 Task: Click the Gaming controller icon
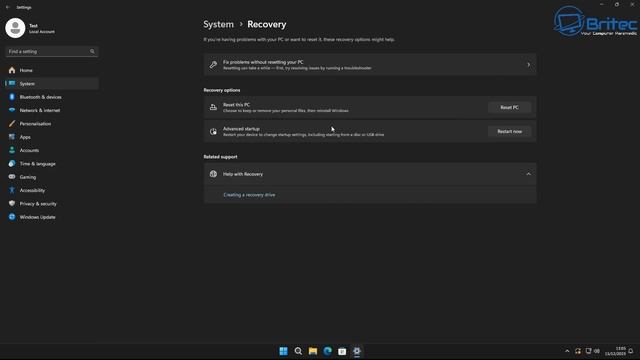[x=12, y=177]
